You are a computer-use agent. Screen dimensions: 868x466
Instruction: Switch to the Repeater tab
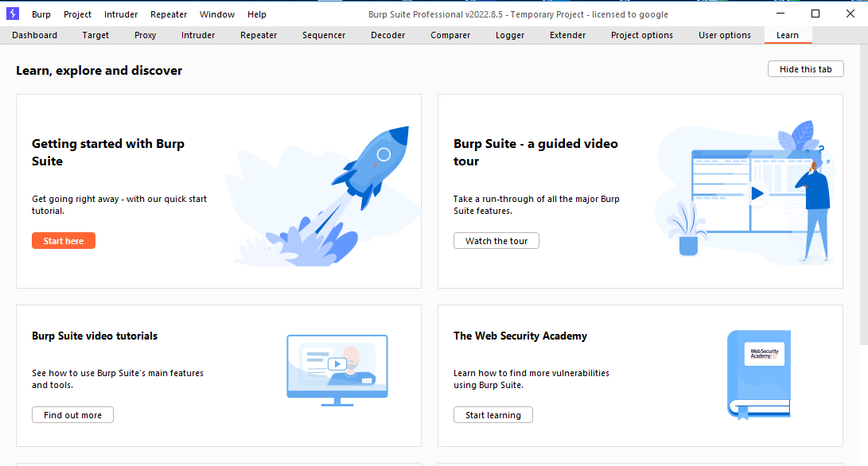coord(259,36)
